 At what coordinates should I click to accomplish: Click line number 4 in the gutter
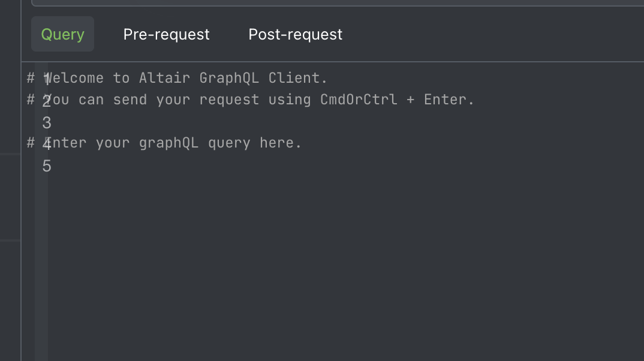pyautogui.click(x=46, y=143)
